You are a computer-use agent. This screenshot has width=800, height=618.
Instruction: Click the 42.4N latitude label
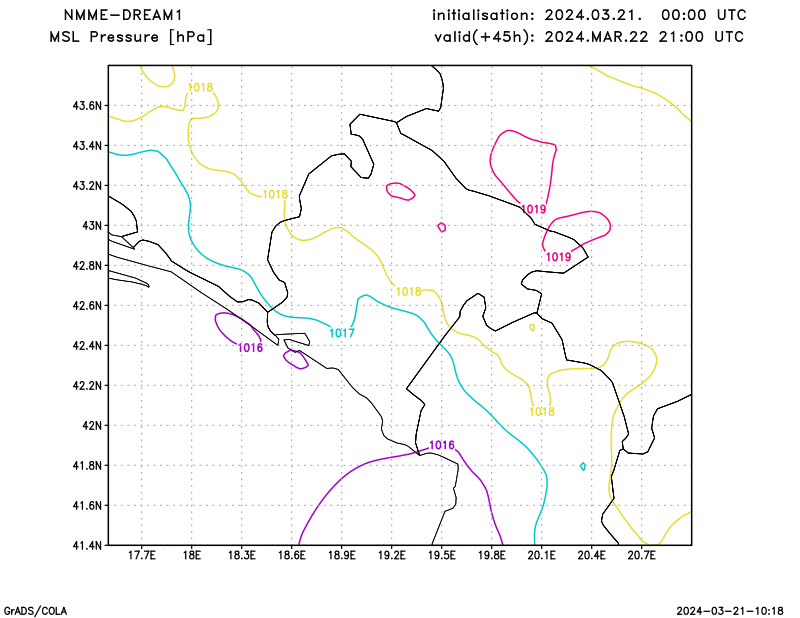click(x=87, y=346)
